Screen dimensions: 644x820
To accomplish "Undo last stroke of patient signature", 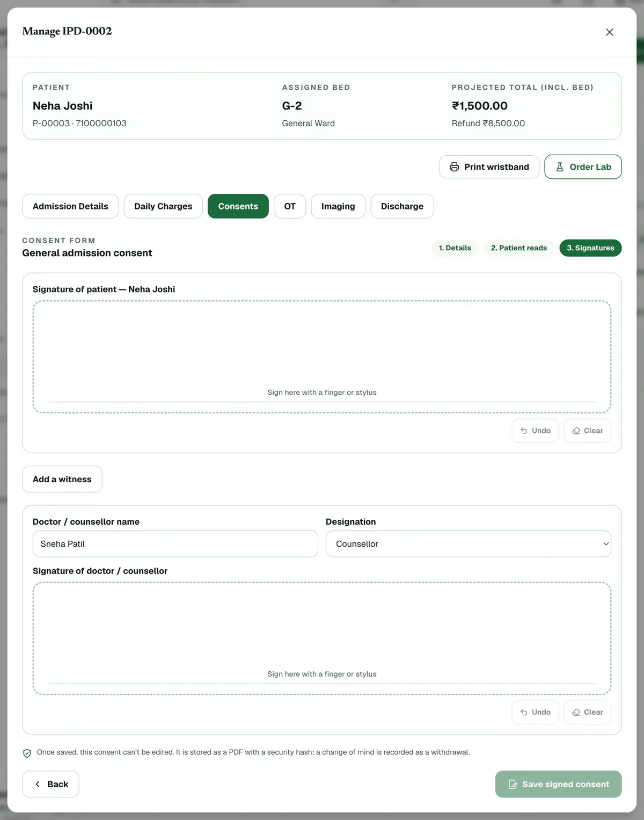I will (x=535, y=431).
